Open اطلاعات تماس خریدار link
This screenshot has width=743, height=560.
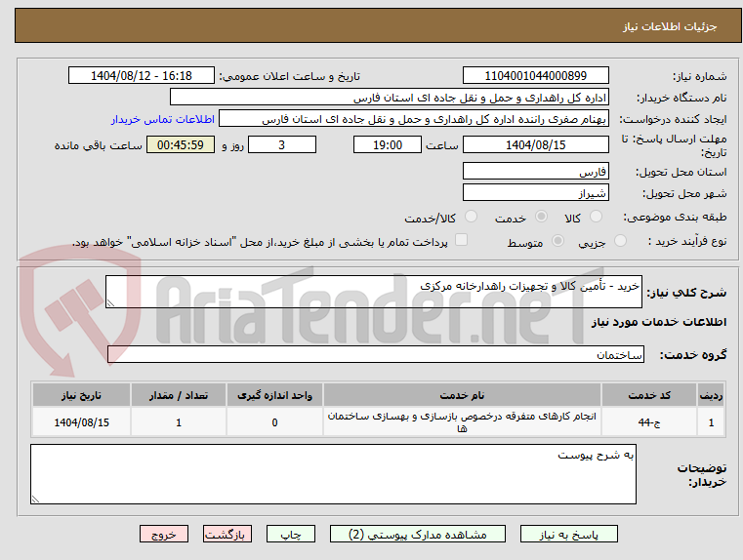point(163,119)
